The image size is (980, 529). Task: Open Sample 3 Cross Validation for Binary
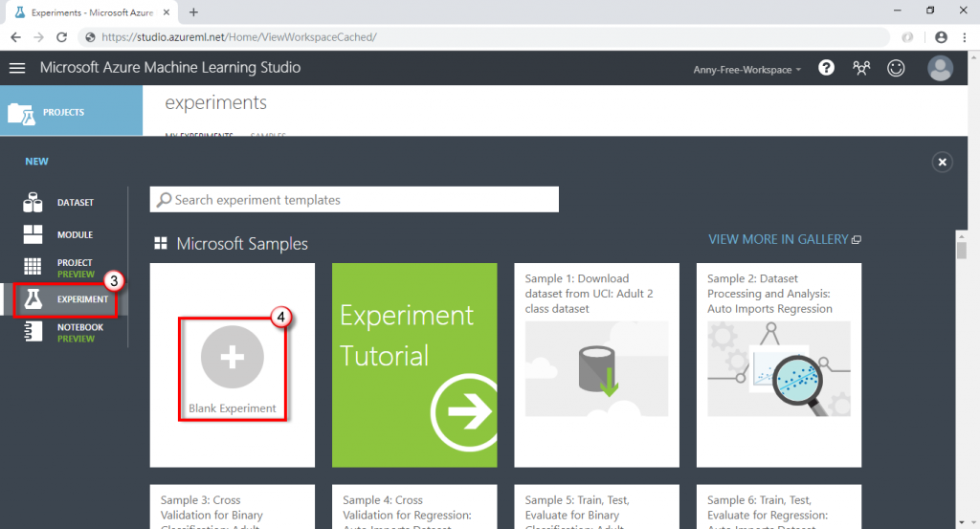click(232, 506)
